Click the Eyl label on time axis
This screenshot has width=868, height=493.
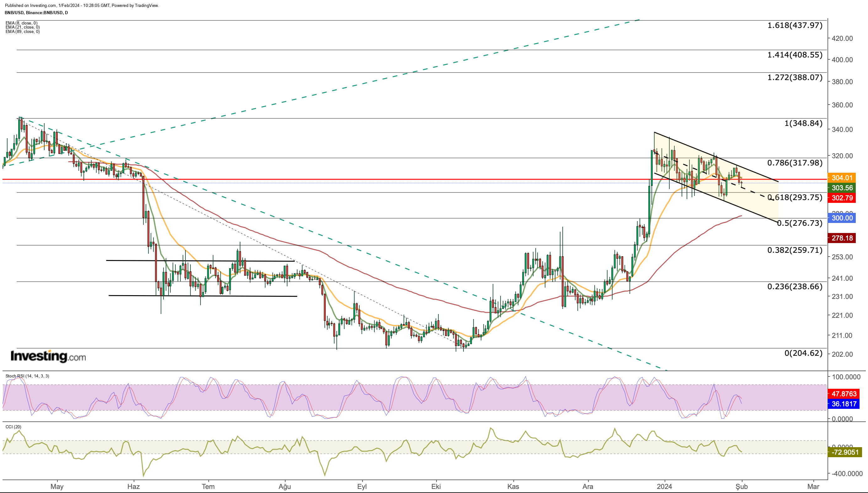pos(362,487)
